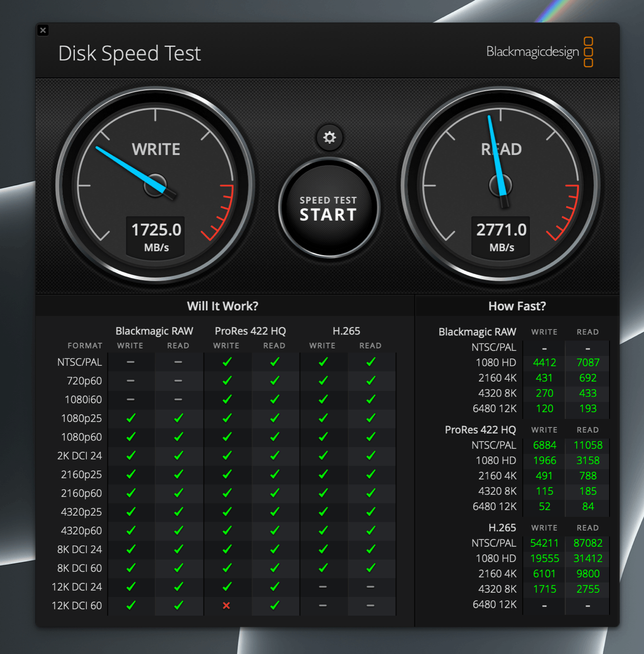Click the NTSC/PAL H.265 read checkmark
This screenshot has width=644, height=654.
[371, 362]
